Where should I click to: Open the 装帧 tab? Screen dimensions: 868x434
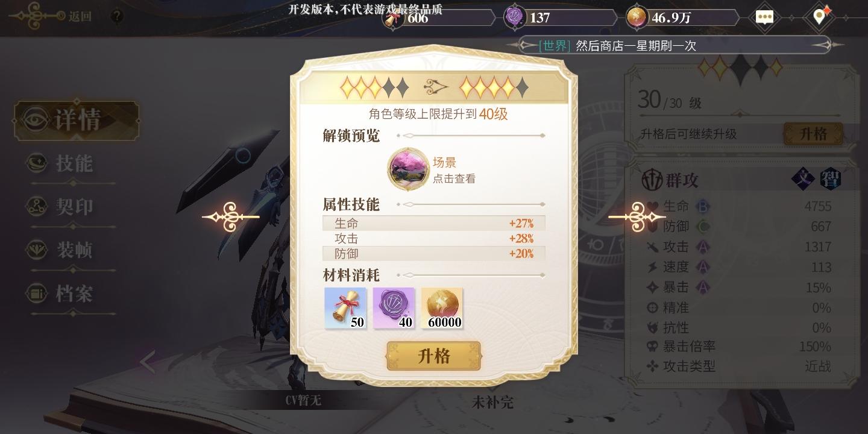pos(72,250)
